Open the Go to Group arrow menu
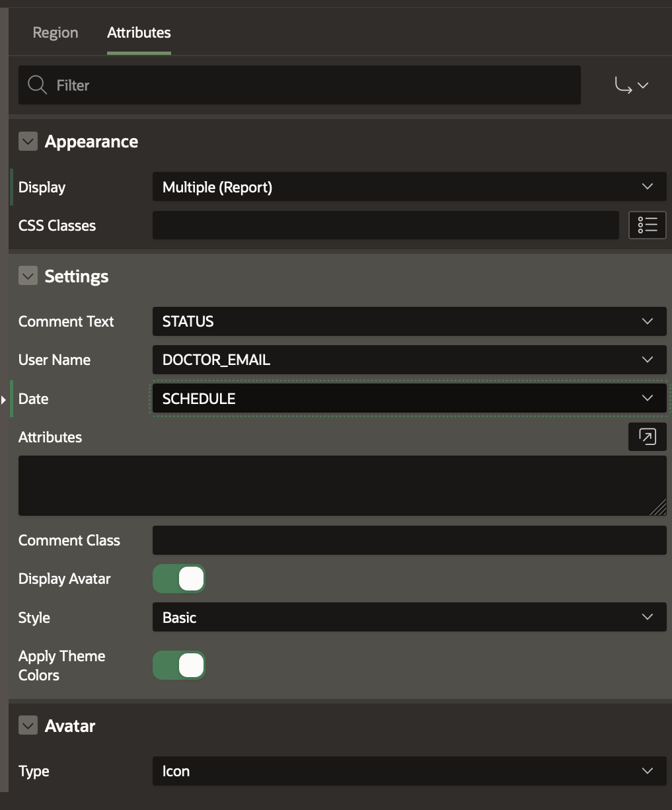The image size is (672, 810). (x=632, y=85)
